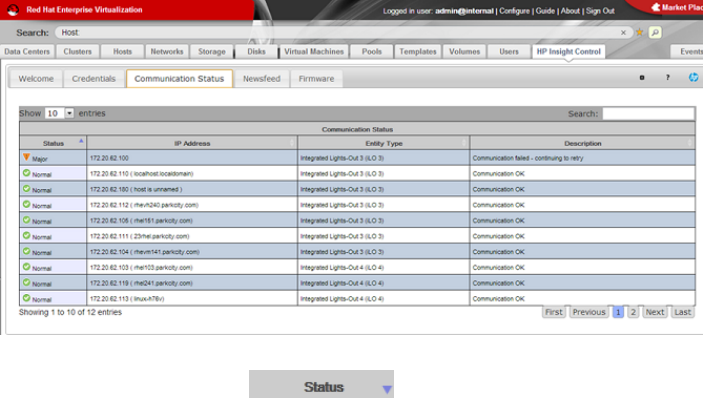Jump to page 2 of the table
Viewport: 703px width, 398px height.
point(633,312)
